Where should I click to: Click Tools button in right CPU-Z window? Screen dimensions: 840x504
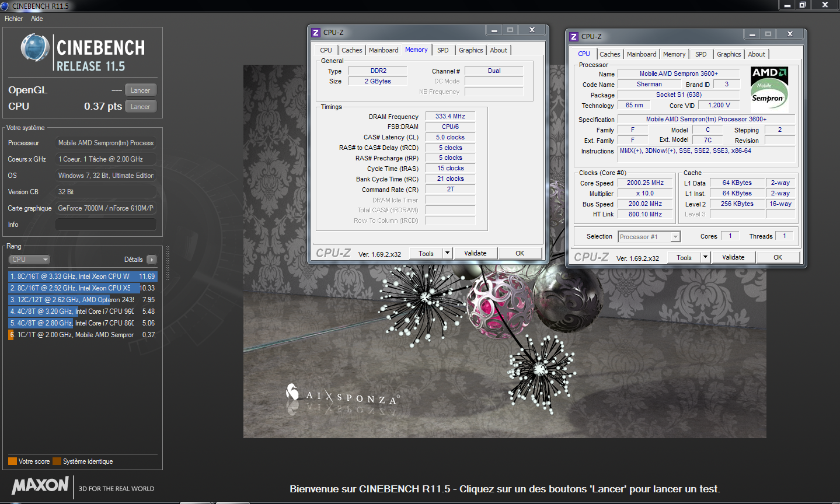(x=684, y=257)
